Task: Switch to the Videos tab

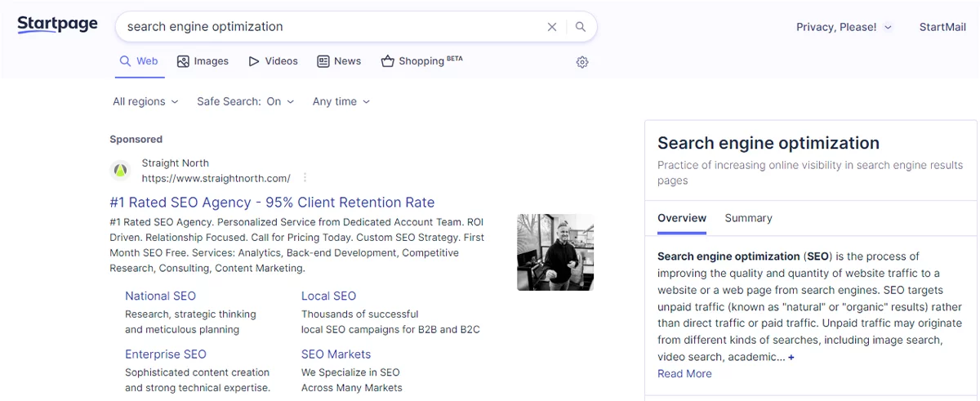Action: click(273, 61)
